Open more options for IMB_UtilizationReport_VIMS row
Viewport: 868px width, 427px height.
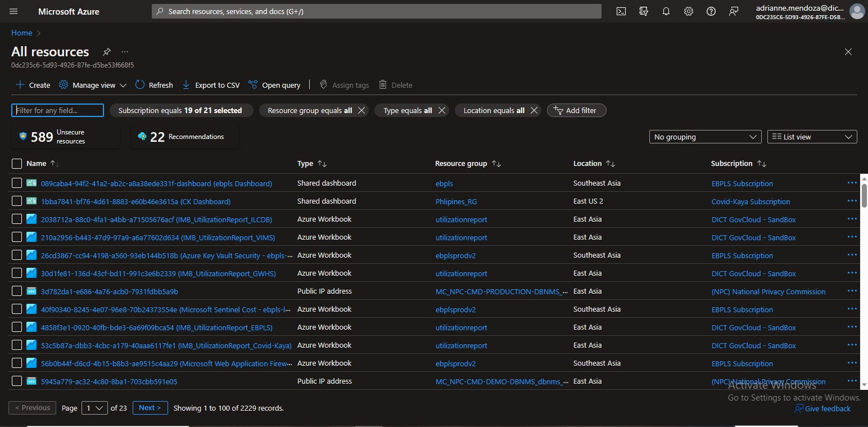[x=852, y=237]
